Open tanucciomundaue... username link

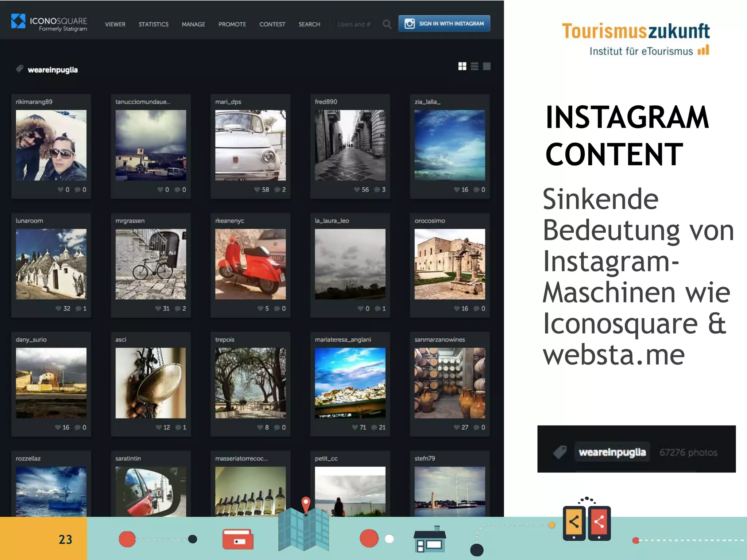pos(143,102)
